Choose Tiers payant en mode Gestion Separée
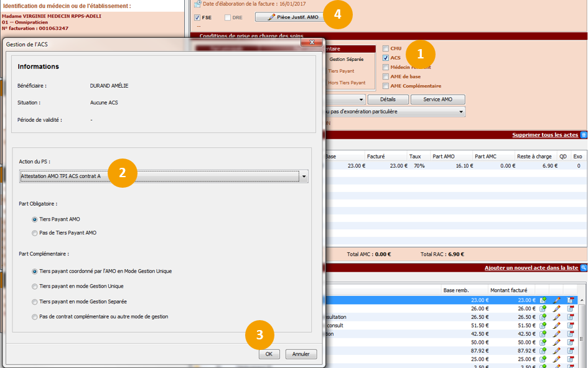 35,301
